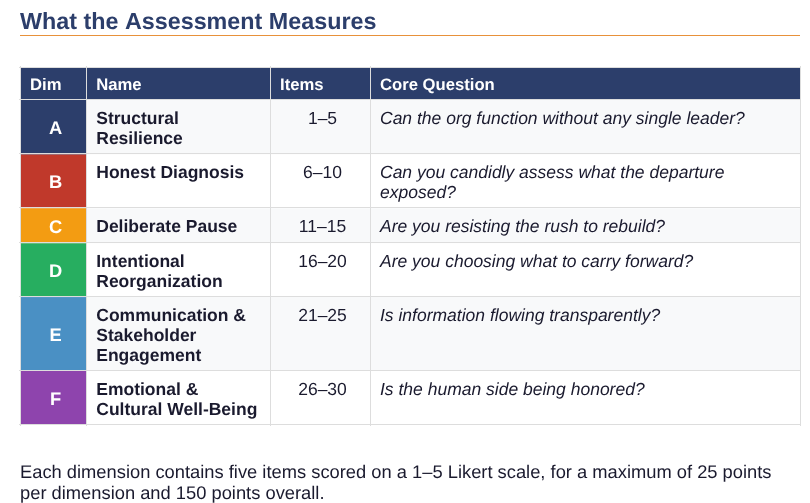The width and height of the screenshot is (810, 503).
Task: Click the light blue dimension E cell
Action: pos(55,335)
